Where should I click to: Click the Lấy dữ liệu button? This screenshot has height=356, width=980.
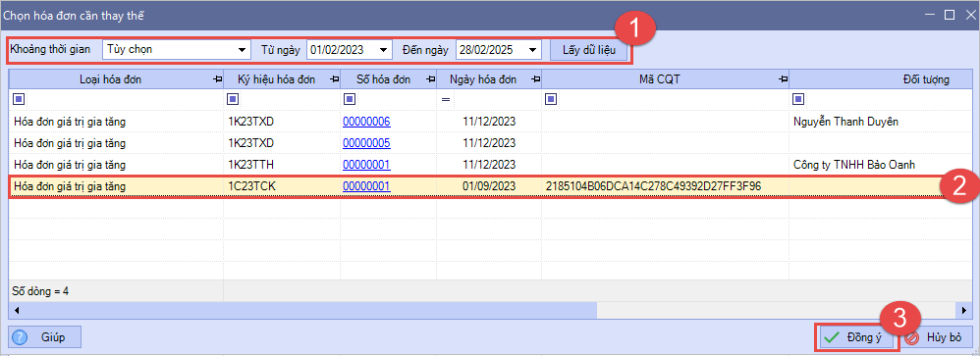tap(589, 50)
